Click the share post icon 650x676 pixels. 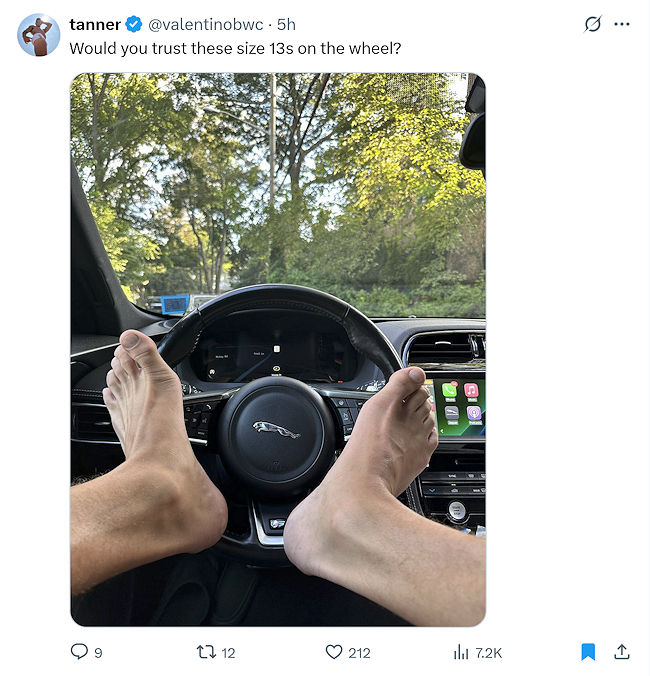click(x=621, y=652)
